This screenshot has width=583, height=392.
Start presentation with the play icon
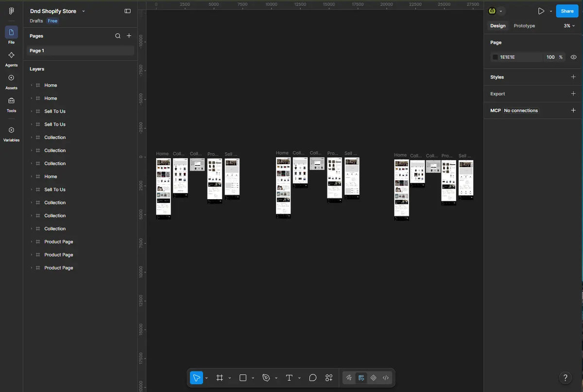(541, 11)
